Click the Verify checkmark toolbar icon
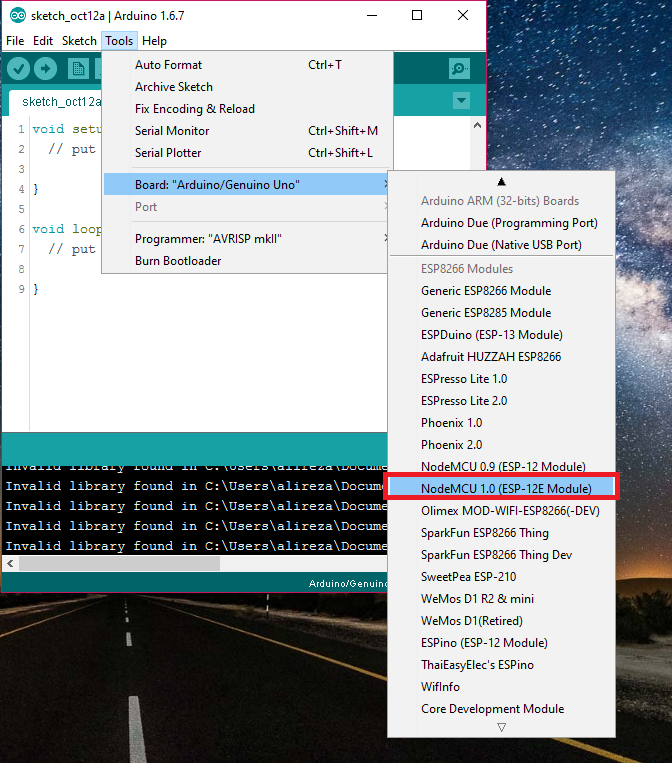 pos(18,69)
